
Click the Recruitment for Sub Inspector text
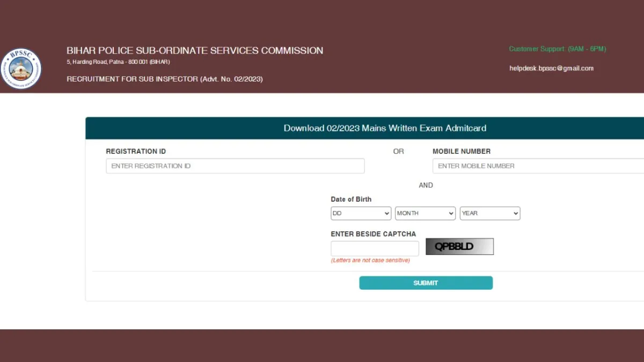(x=165, y=79)
